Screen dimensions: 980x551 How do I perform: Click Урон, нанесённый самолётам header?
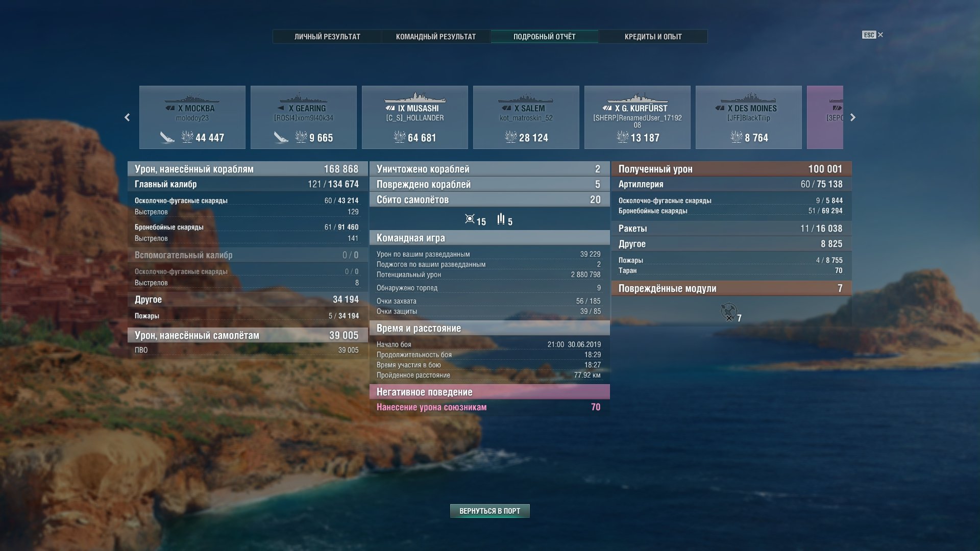click(248, 335)
